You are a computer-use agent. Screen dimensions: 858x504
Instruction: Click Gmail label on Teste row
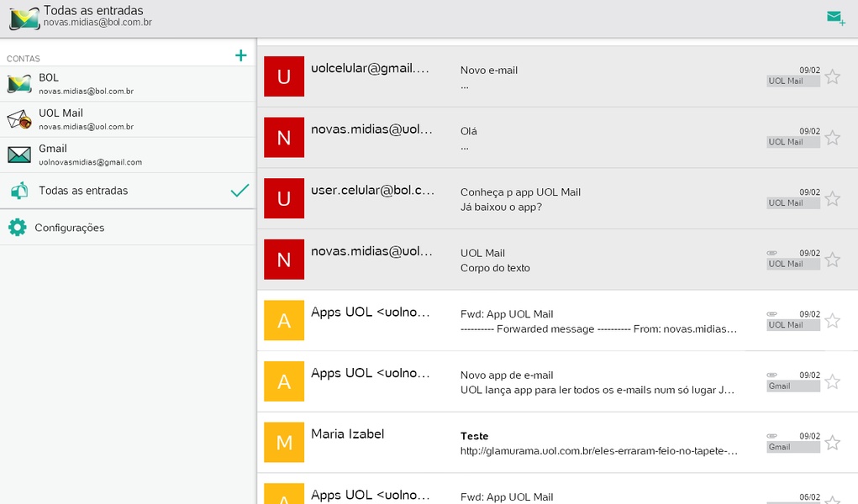click(x=793, y=447)
